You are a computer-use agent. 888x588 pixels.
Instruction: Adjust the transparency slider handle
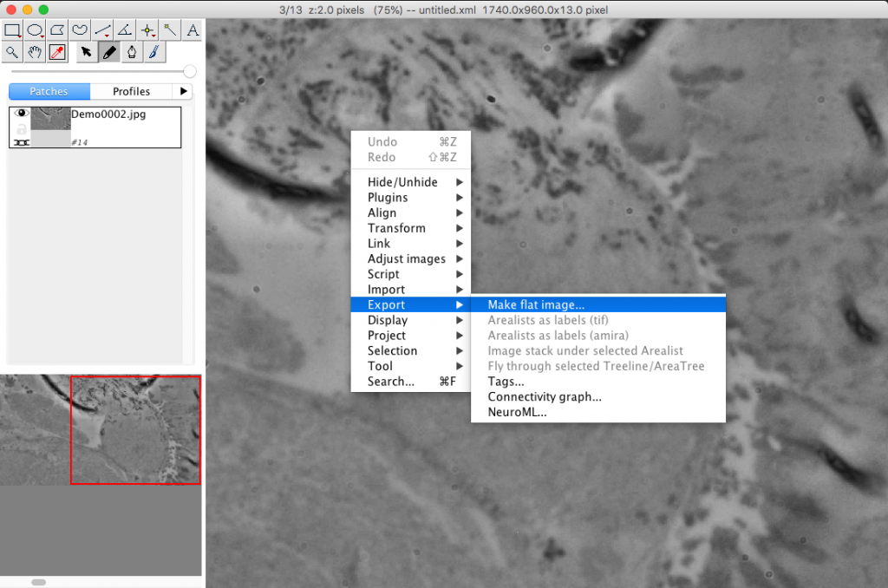[x=190, y=71]
